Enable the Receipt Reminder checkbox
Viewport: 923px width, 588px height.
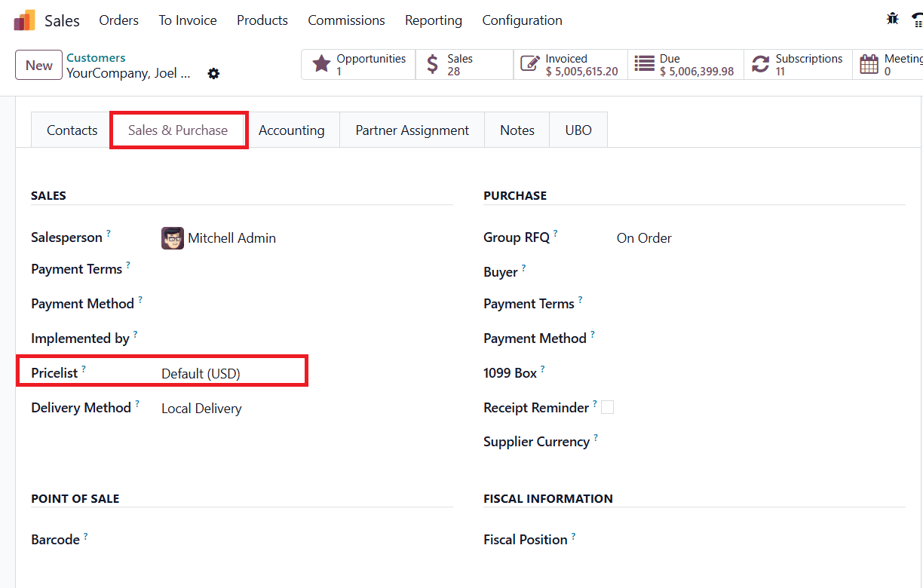pyautogui.click(x=608, y=406)
